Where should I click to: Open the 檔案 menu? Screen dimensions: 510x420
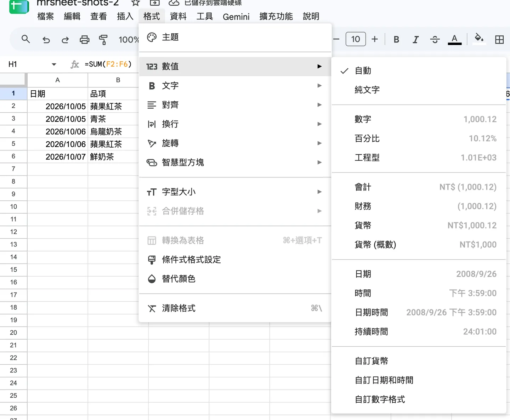pyautogui.click(x=46, y=16)
